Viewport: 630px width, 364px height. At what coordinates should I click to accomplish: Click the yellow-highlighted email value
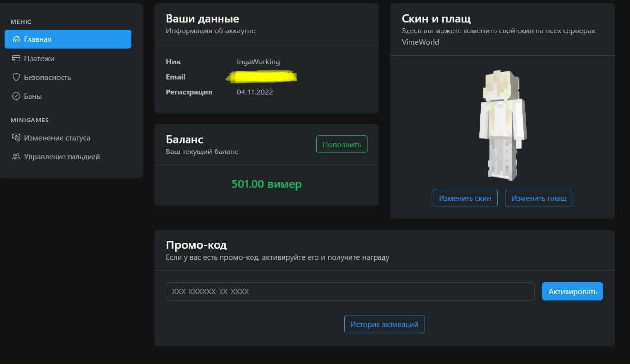pos(262,77)
